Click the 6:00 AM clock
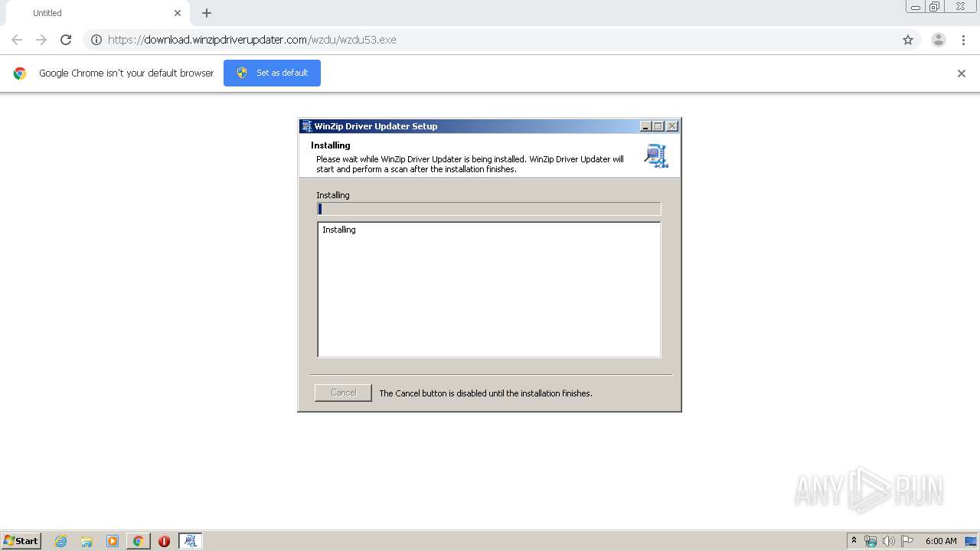Viewport: 980px width, 551px height. point(941,541)
